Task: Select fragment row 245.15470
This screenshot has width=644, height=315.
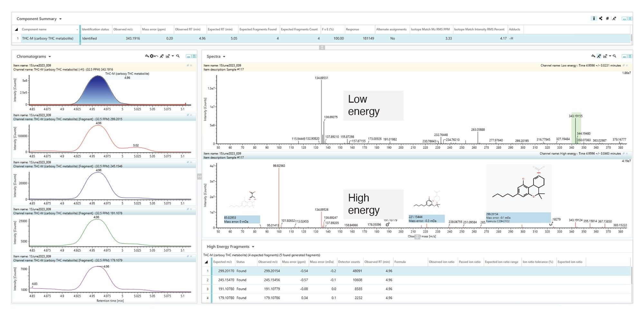Action: point(417,280)
